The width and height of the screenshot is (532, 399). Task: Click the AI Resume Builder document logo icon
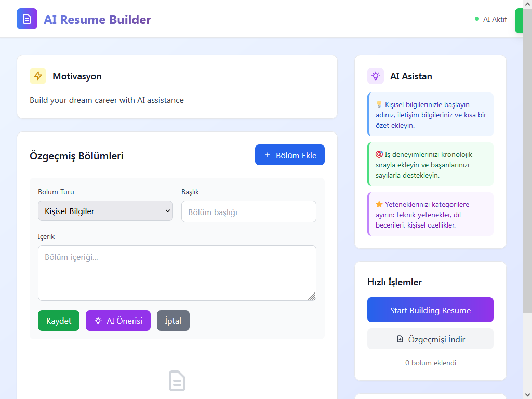[x=27, y=19]
